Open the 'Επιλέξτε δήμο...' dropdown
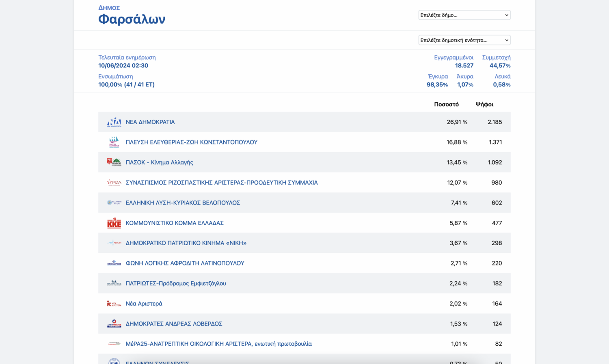Screen dimensions: 609x364 click(x=464, y=15)
